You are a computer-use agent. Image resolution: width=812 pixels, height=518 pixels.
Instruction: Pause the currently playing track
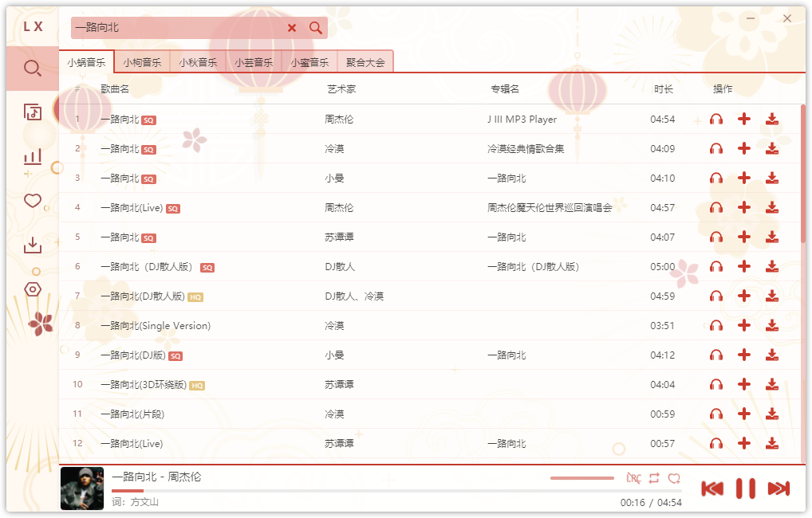click(x=745, y=487)
